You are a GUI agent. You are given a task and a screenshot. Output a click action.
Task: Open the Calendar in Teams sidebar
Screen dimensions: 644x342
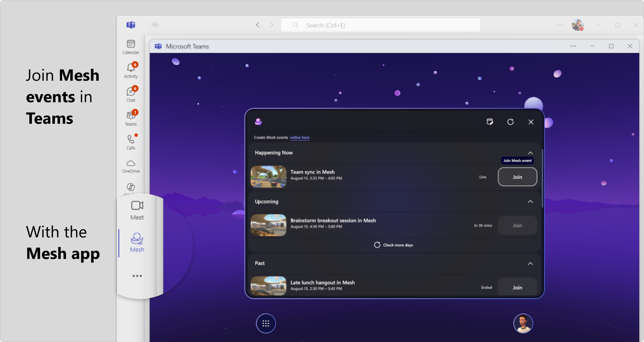pyautogui.click(x=130, y=46)
